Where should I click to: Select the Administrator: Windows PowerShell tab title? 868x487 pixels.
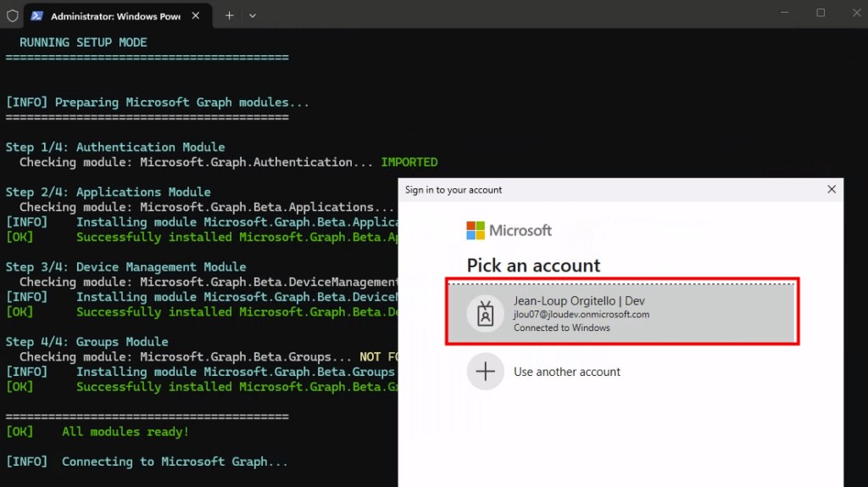click(114, 16)
